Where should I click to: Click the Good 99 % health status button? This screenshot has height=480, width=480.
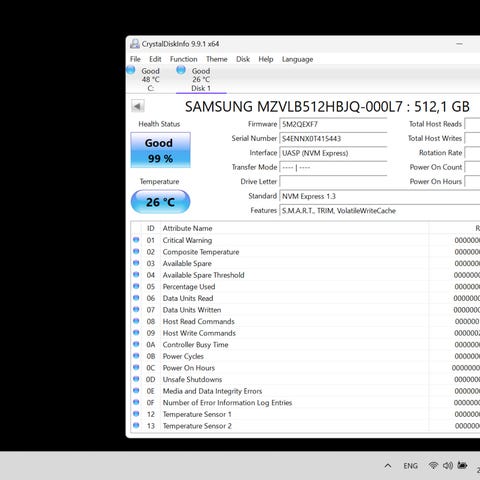coord(160,150)
